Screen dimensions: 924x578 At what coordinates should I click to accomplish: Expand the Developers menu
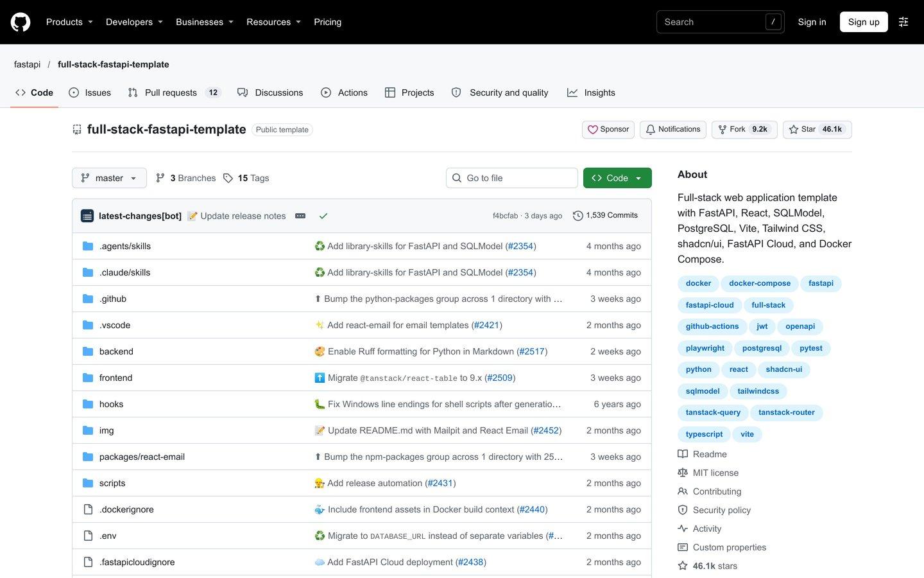[x=134, y=22]
